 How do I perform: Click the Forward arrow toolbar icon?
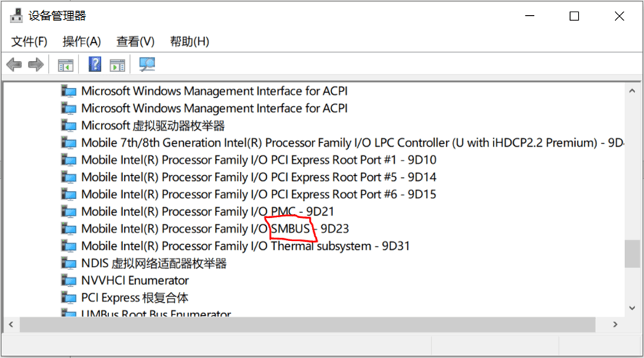point(36,65)
